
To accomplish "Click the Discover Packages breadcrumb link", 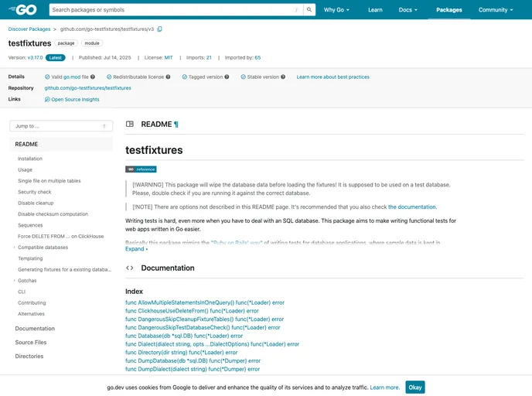I will pos(29,29).
